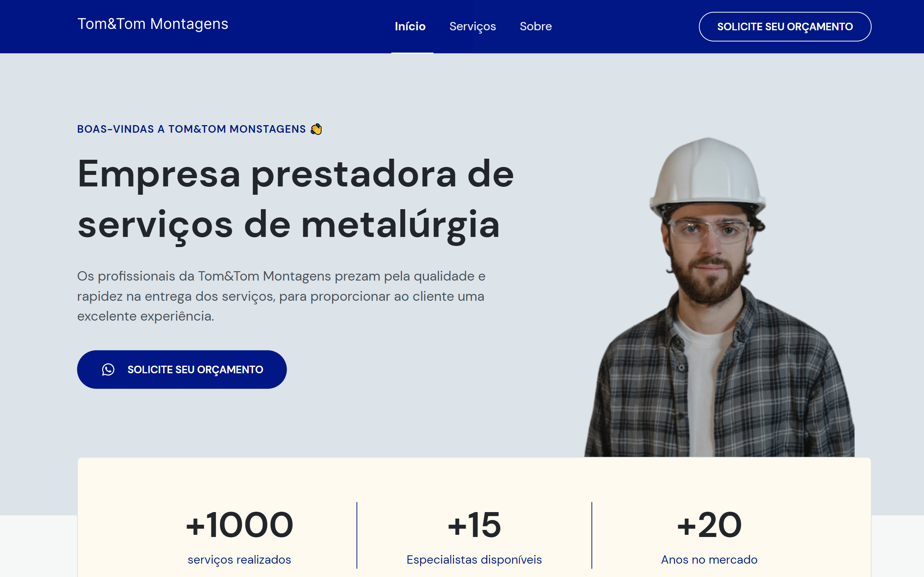Click the paragraph about Tom&Tom professionals

click(x=281, y=296)
